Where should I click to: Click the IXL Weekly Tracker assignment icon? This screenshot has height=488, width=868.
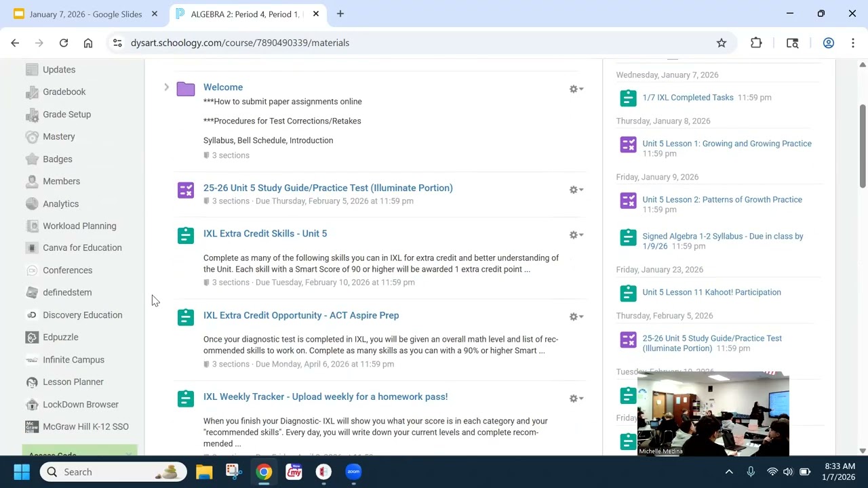point(186,399)
